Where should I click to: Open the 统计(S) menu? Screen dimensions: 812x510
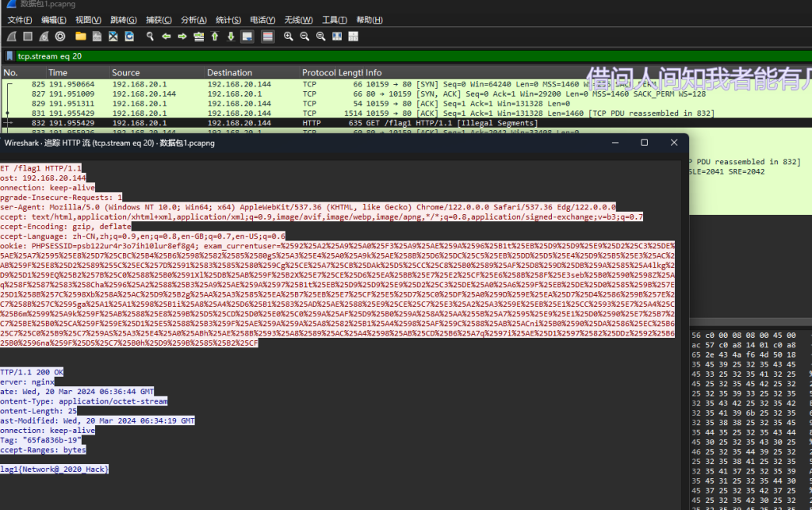(228, 20)
